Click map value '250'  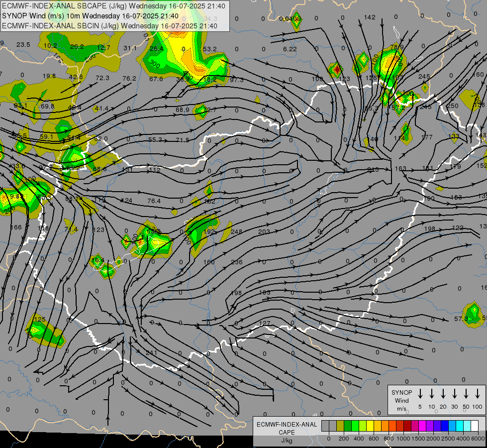(453, 106)
